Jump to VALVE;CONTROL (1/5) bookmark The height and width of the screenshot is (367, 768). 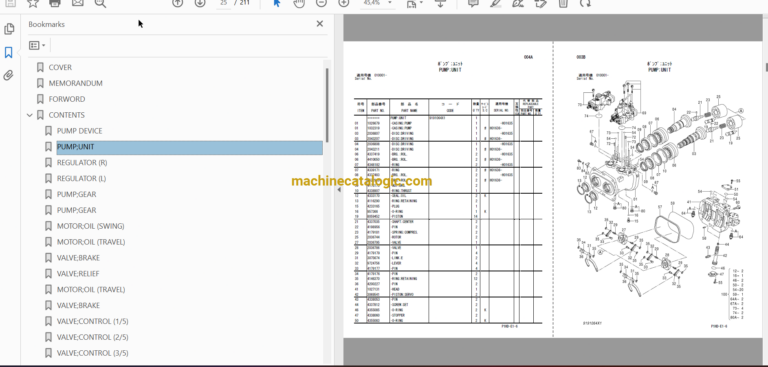click(93, 321)
